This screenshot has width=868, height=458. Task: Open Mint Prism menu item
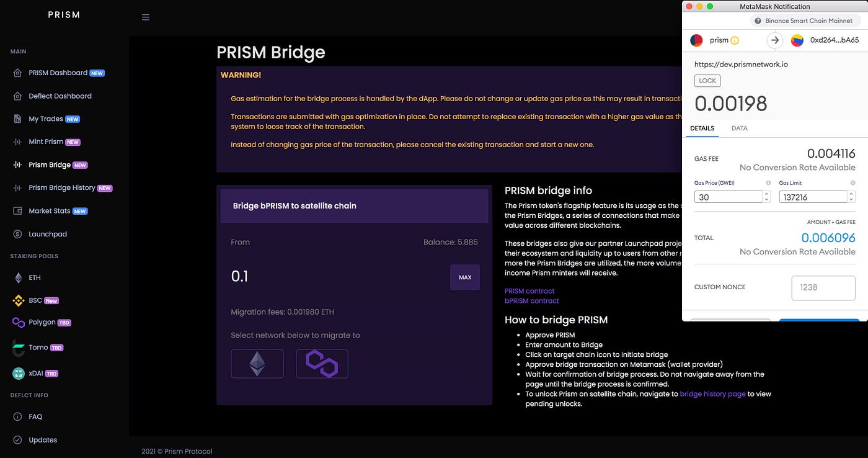pyautogui.click(x=47, y=141)
